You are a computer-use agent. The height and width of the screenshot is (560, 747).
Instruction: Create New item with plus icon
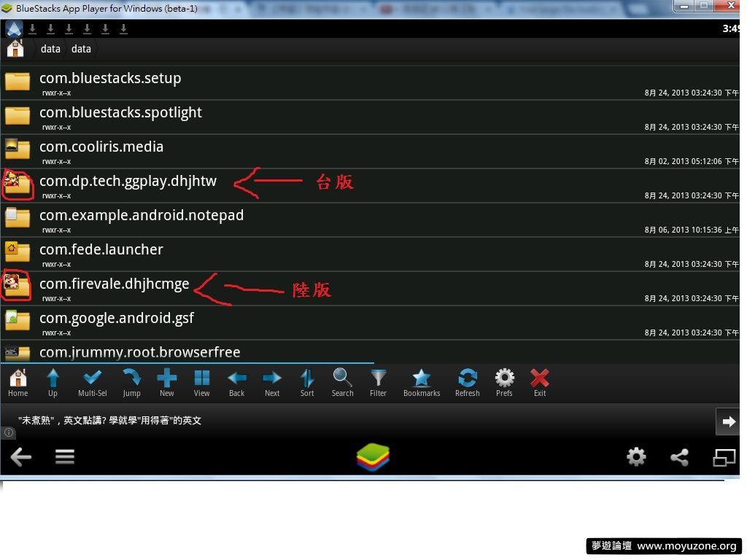pos(167,383)
